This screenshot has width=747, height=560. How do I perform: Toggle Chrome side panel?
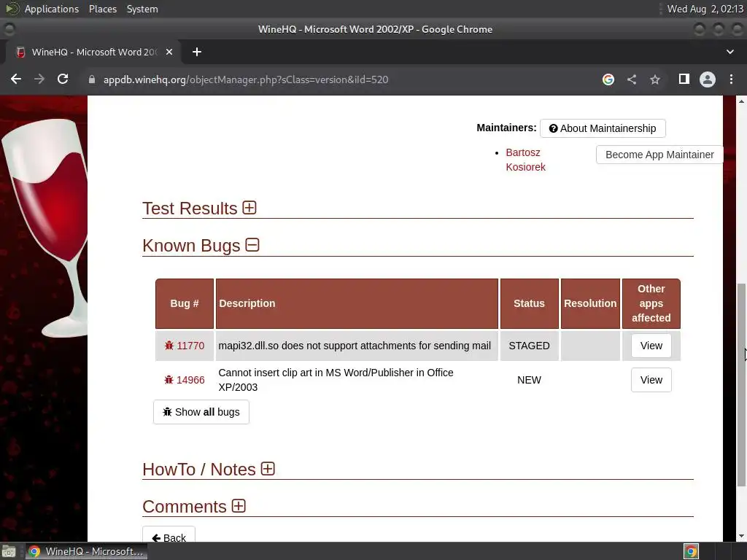pos(684,79)
